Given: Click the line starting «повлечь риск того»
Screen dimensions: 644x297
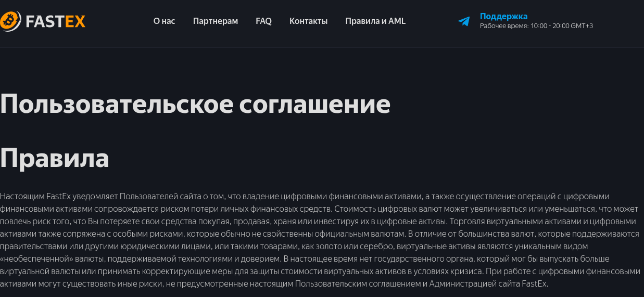Looking at the screenshot, I should 318,222.
